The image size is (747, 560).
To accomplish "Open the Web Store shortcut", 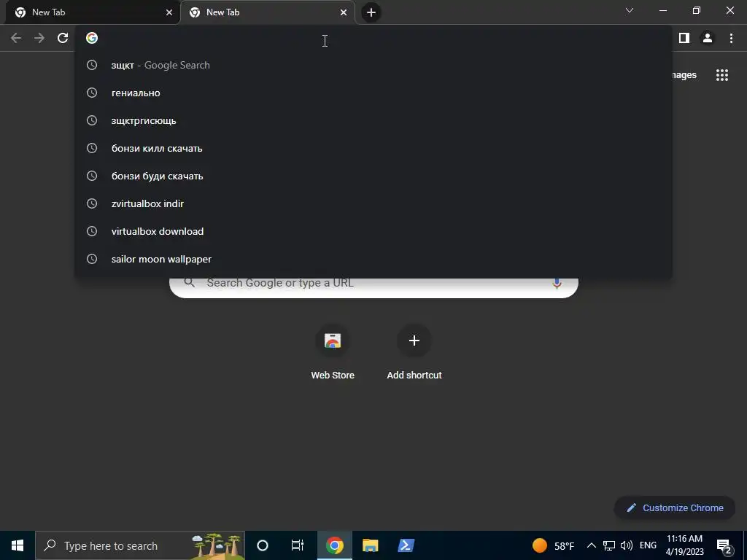I will 333,351.
